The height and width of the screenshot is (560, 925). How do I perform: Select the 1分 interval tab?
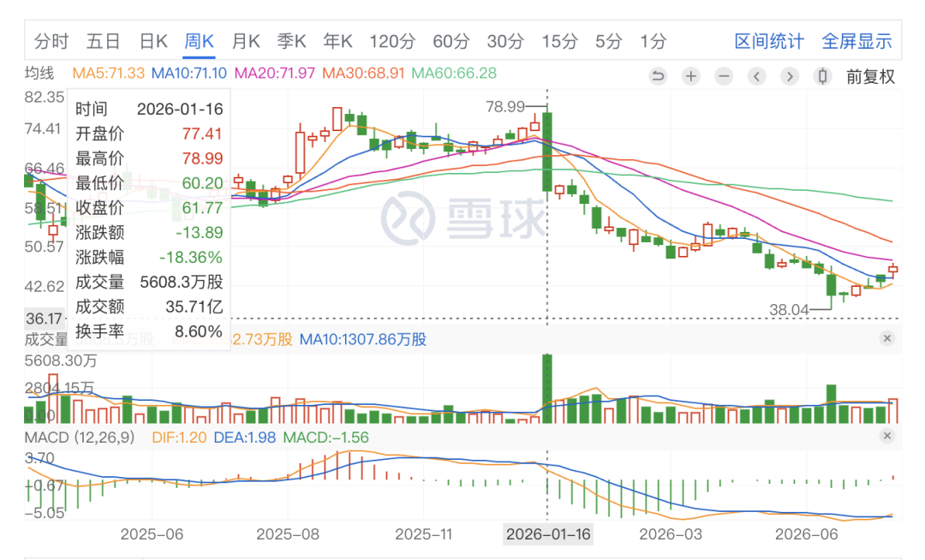(x=653, y=41)
